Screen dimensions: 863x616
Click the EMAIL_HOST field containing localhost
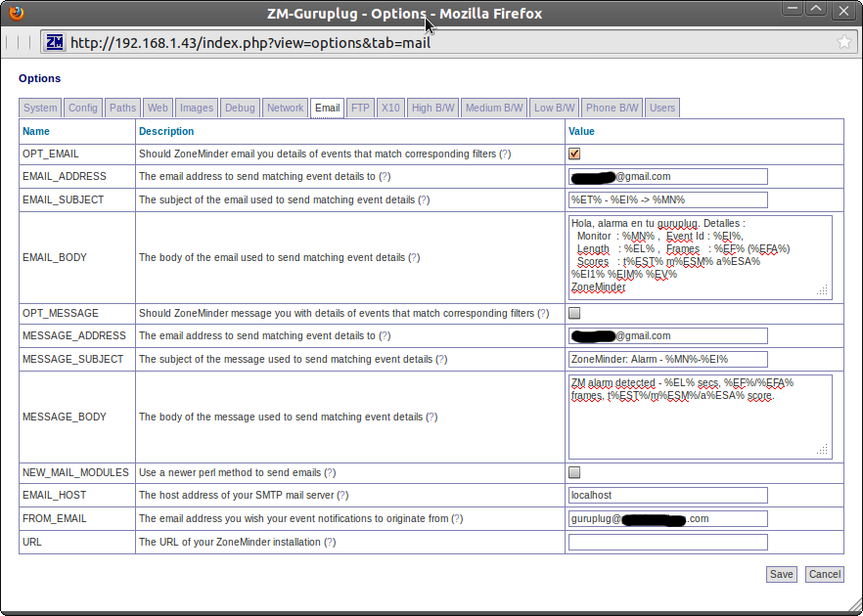pos(668,495)
